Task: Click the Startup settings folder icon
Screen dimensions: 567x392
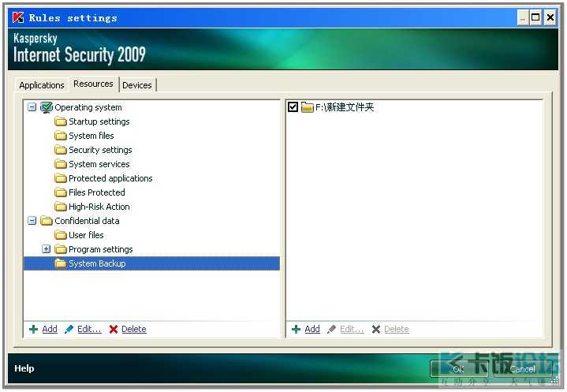Action: 61,121
